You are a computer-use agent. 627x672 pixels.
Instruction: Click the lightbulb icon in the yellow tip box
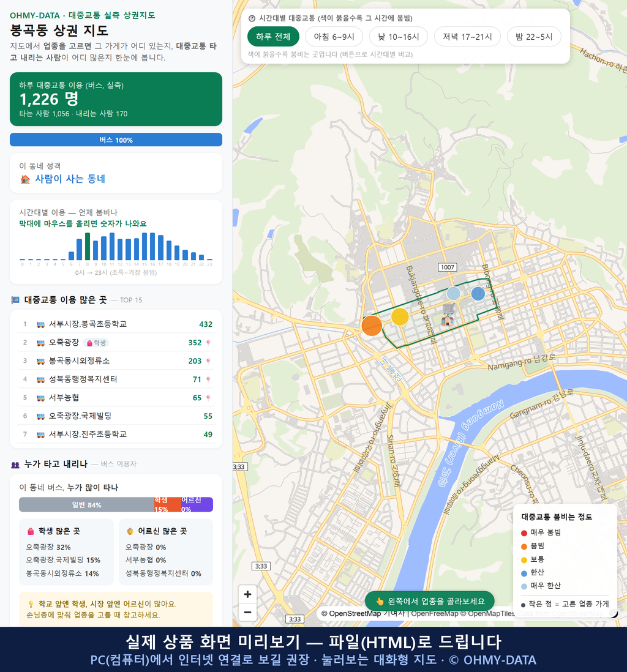[31, 604]
